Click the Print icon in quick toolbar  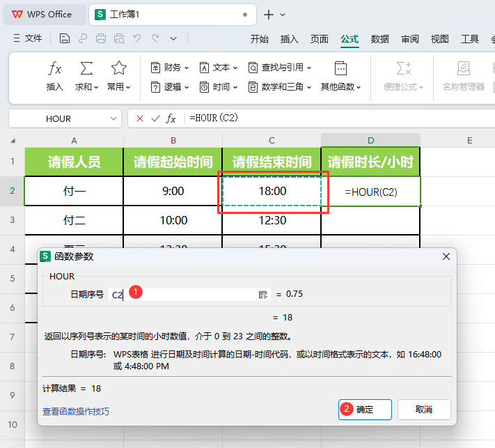(101, 39)
